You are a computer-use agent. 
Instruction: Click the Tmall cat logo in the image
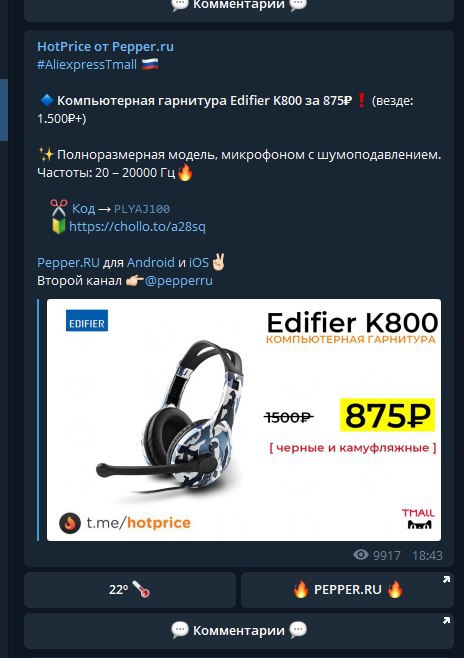click(418, 519)
